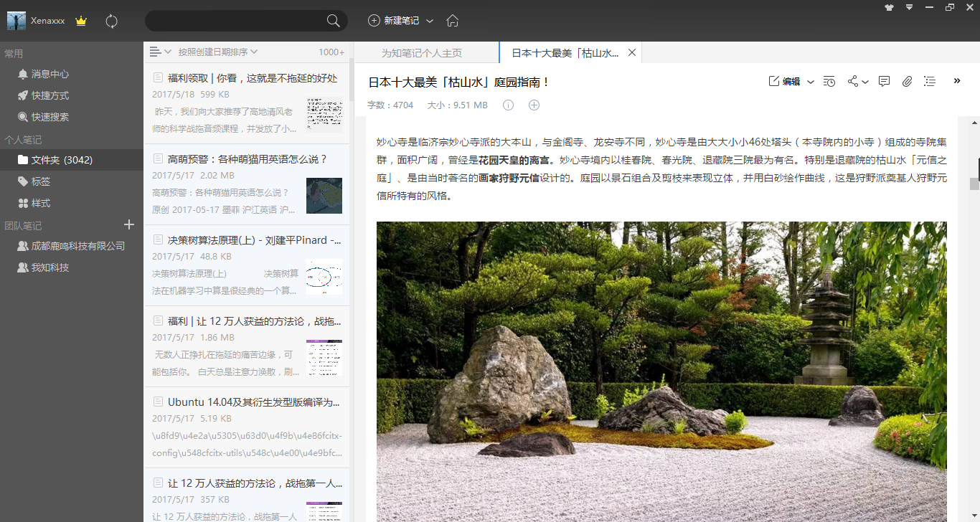
Task: Expand the 新建笔记 dropdown arrow
Action: (x=430, y=21)
